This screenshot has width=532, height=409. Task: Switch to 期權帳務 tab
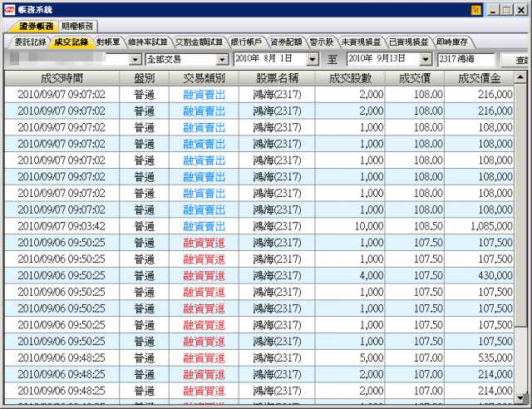[77, 26]
